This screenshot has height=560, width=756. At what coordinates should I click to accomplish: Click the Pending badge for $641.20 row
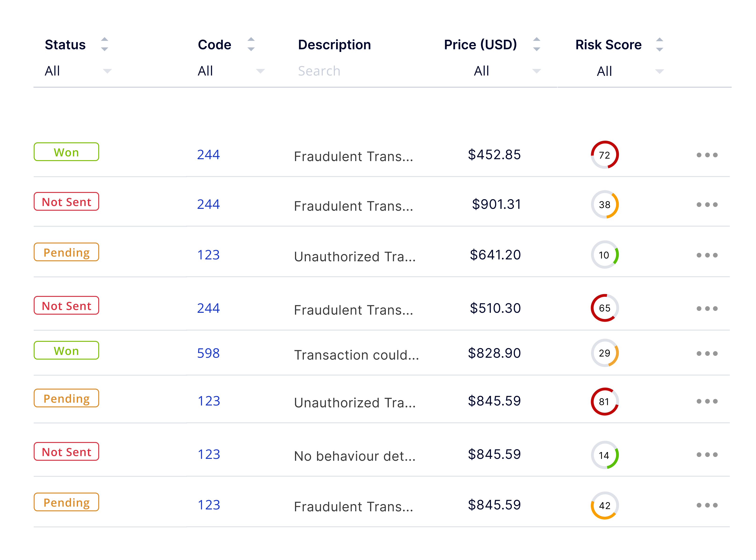(66, 252)
